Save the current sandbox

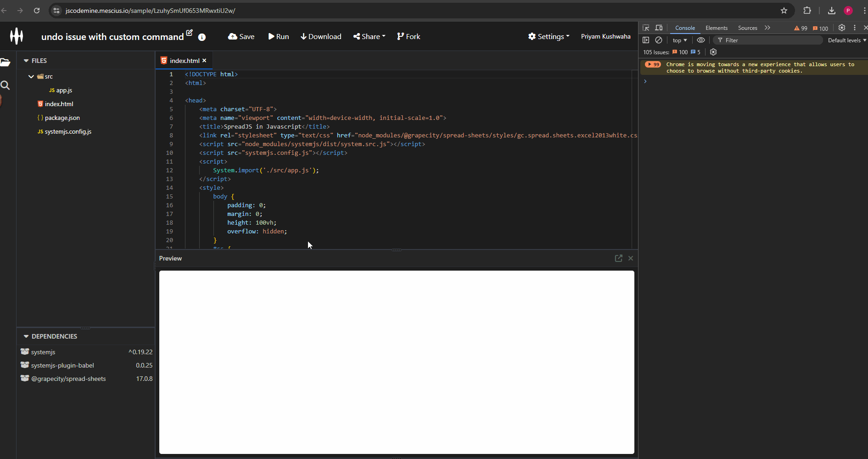point(241,36)
